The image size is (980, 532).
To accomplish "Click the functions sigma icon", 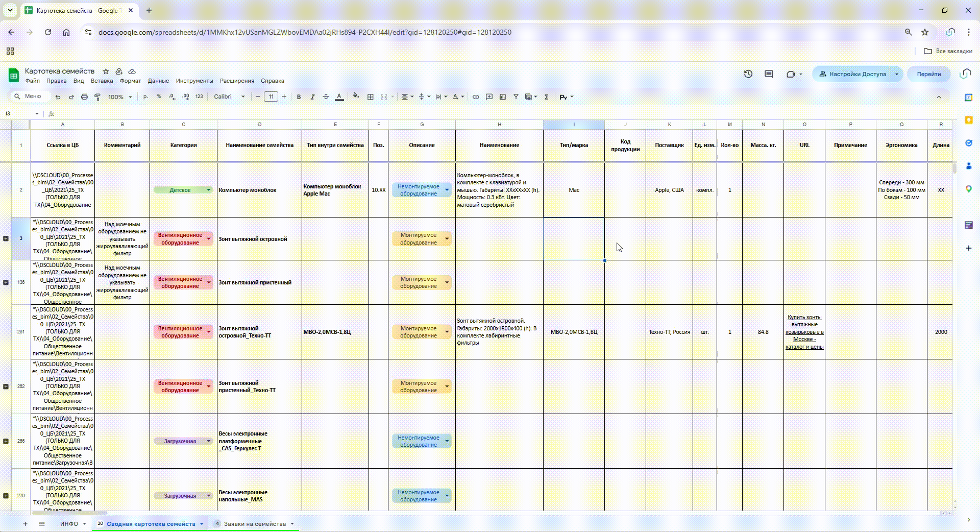I will pos(546,97).
